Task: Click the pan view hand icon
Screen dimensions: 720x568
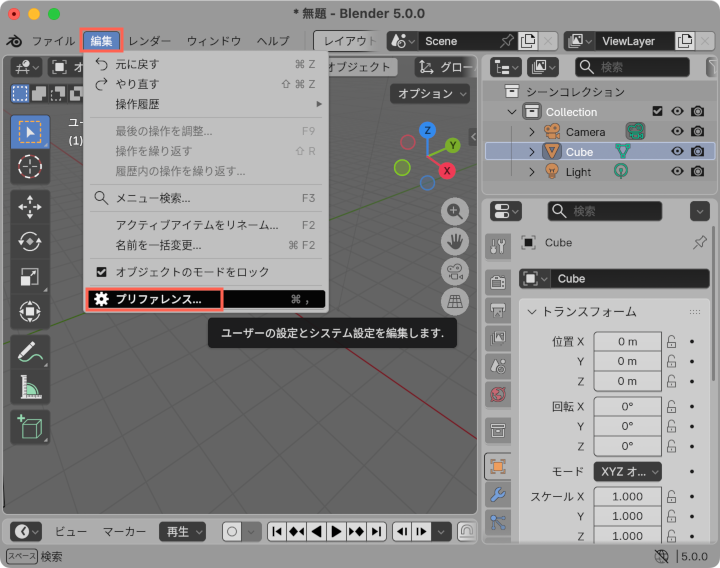Action: point(456,241)
